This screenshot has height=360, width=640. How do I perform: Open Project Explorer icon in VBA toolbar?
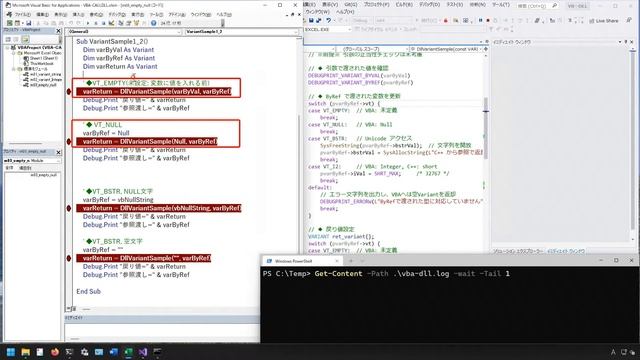pos(121,23)
